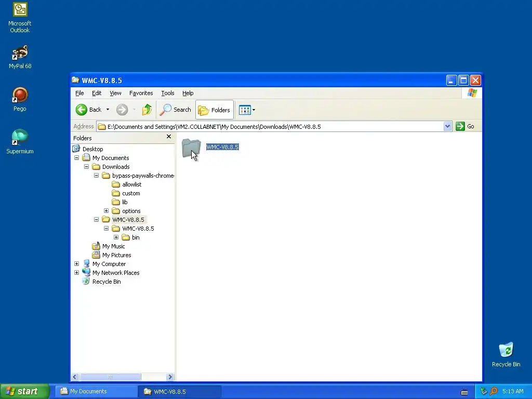
Task: Click the safely remove hardware tray icon
Action: click(484, 391)
